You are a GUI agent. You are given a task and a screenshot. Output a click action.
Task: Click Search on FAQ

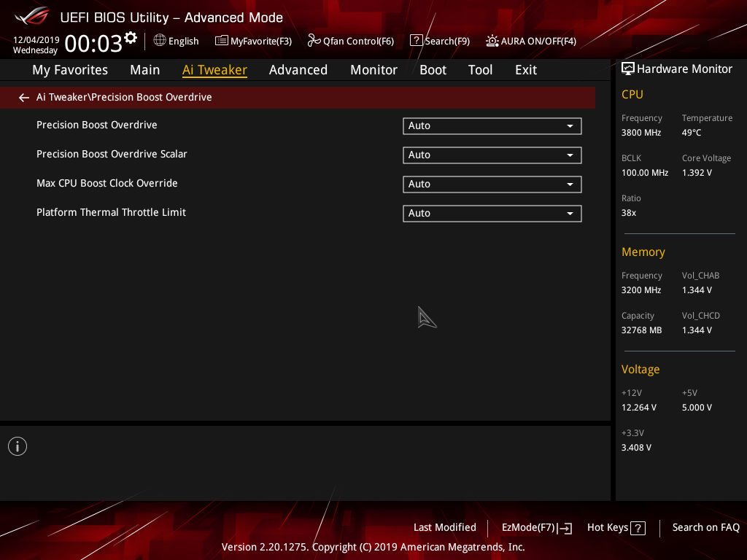click(x=706, y=528)
